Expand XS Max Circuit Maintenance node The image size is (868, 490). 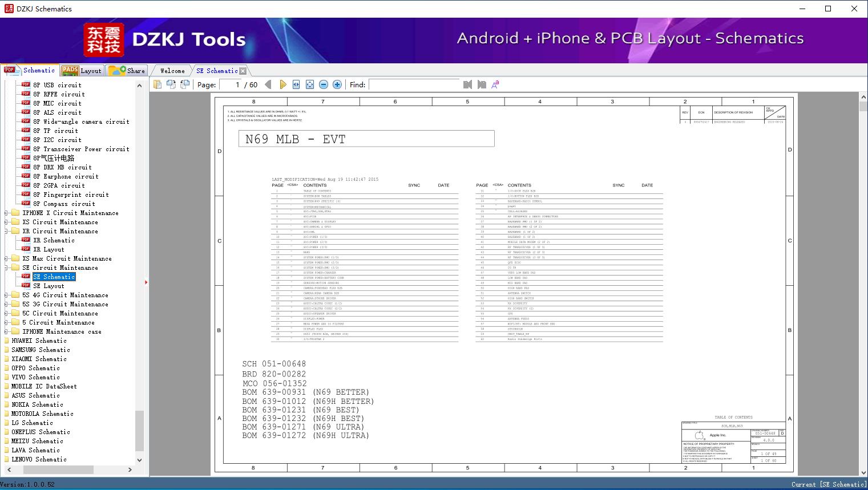coord(6,258)
